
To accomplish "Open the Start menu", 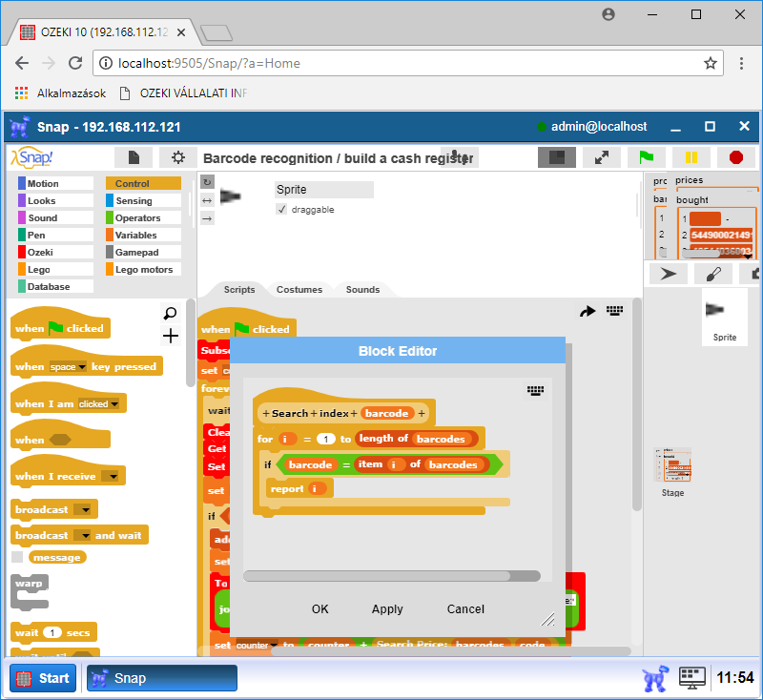I will point(43,678).
